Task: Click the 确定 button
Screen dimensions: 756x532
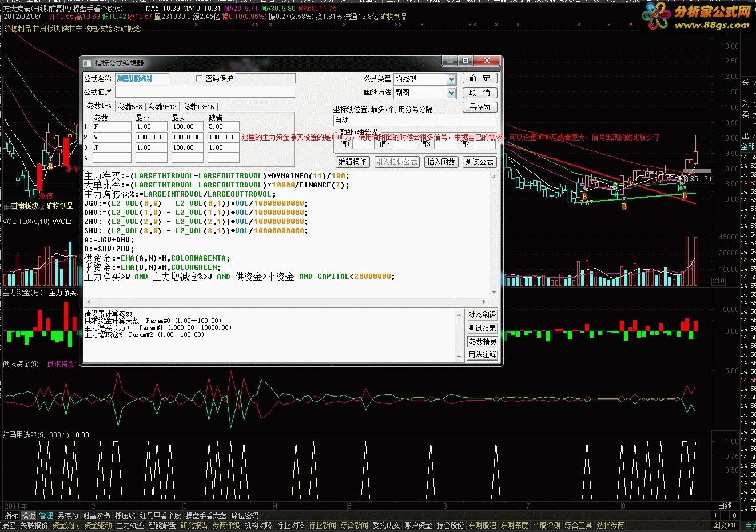Action: coord(479,78)
